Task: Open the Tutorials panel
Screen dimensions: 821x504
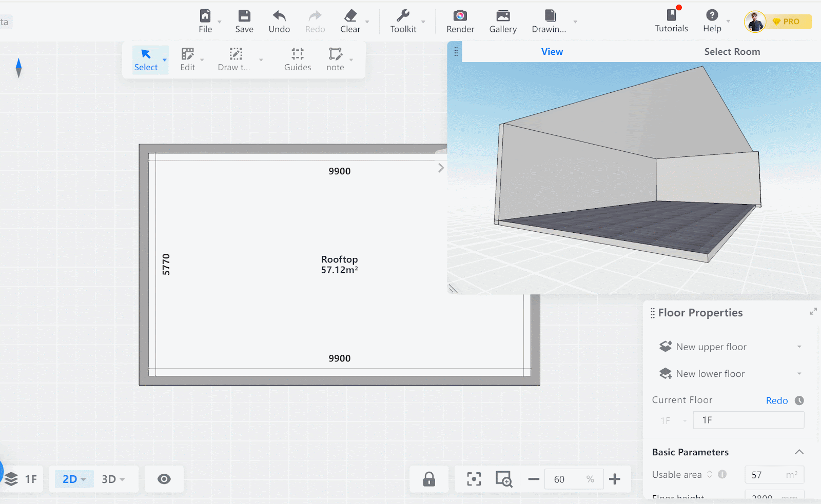Action: [671, 21]
